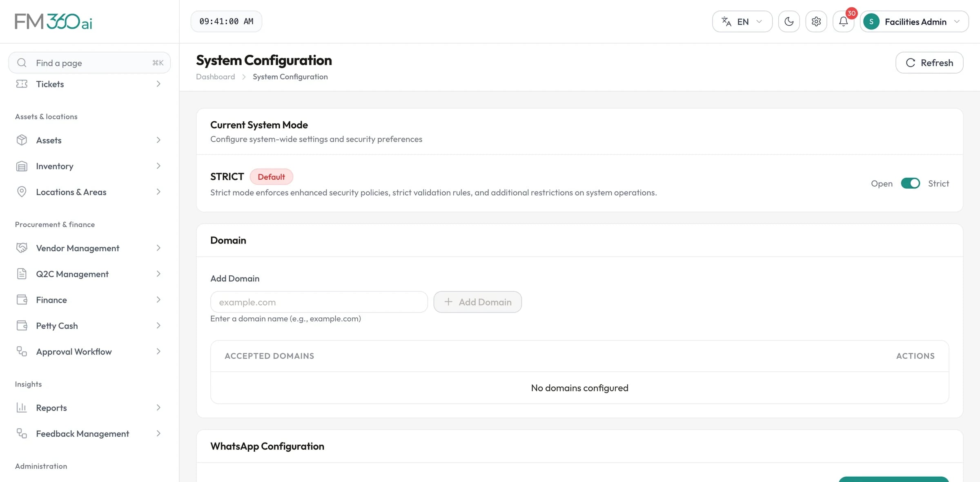Expand the Tickets menu chevron

coord(158,84)
